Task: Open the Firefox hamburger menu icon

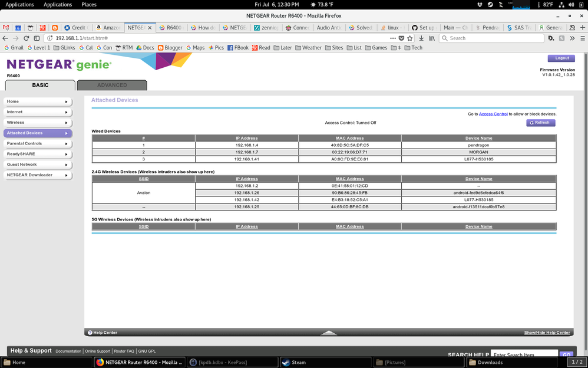Action: pyautogui.click(x=583, y=37)
